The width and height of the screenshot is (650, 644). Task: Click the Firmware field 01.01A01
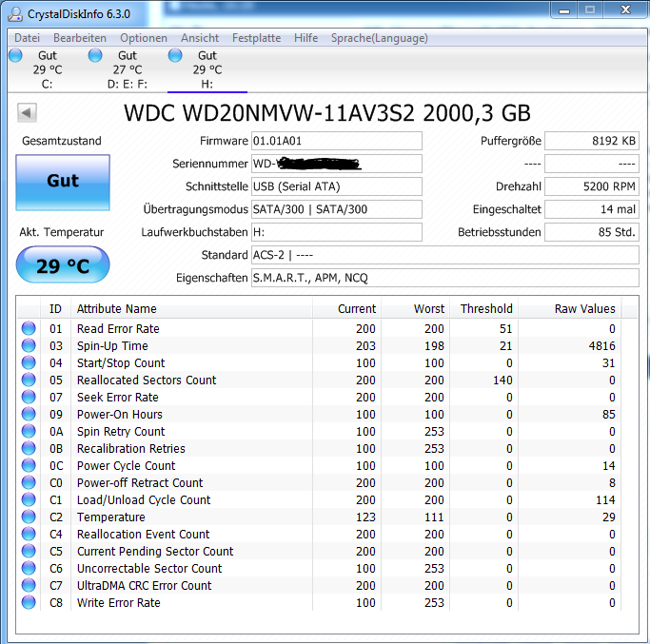coord(337,141)
